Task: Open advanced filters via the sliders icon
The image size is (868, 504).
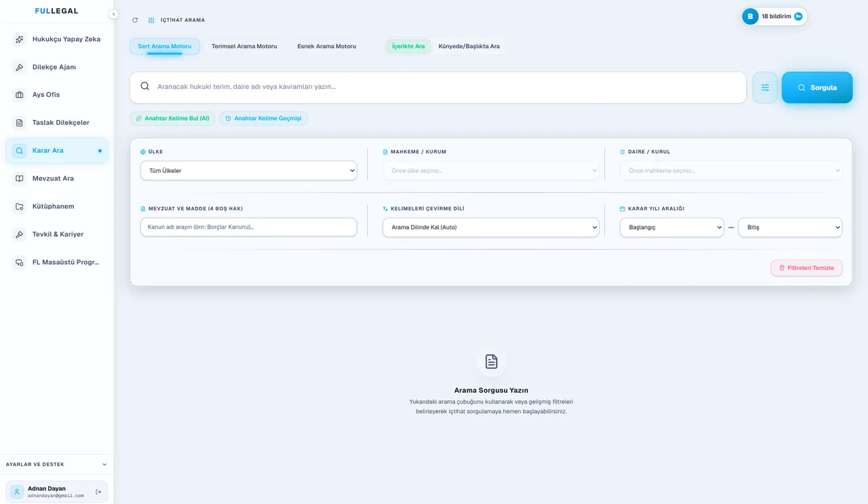Action: (765, 88)
